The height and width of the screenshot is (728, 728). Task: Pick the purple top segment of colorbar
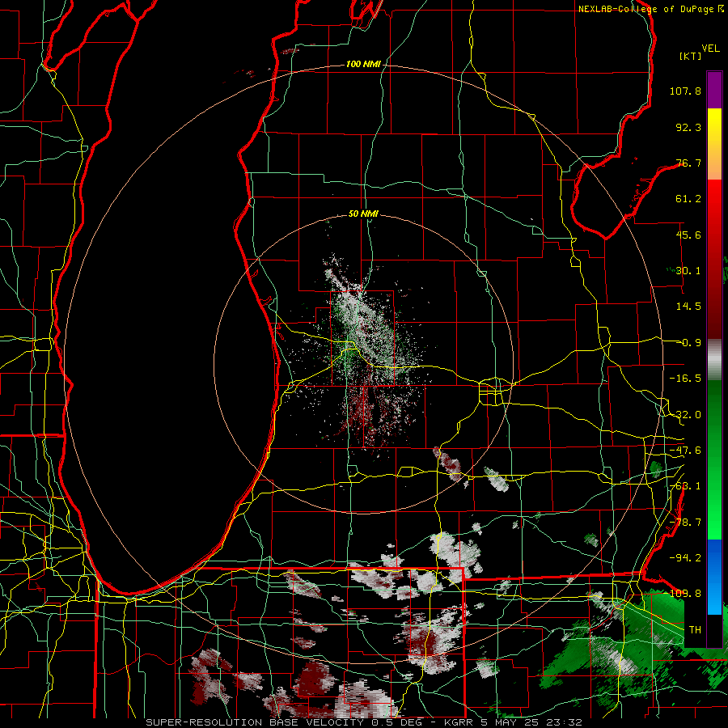(x=714, y=90)
